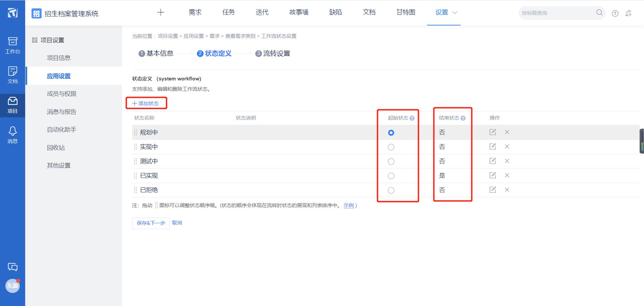Screen dimensions: 644x306
Task: Click the 起始状态 help tooltip icon
Action: pos(412,118)
